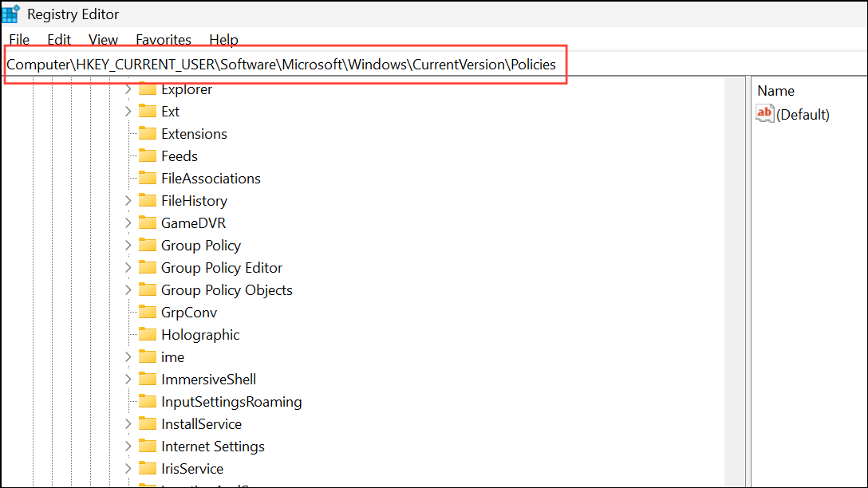Open the View menu
Screen dimensions: 868x488
[103, 39]
